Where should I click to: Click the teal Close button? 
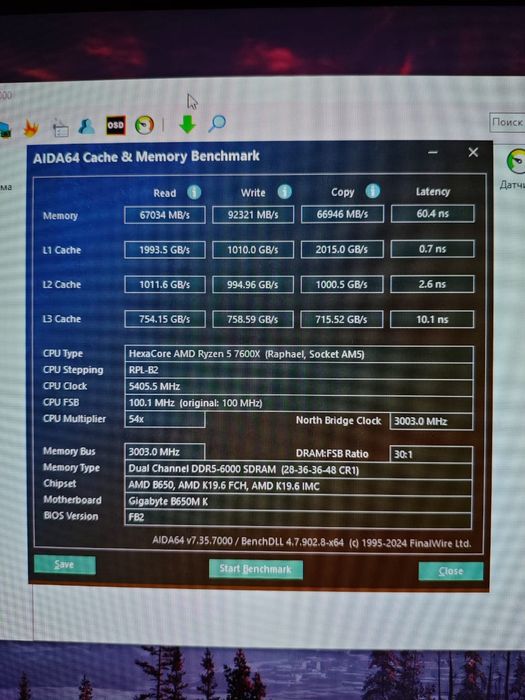451,571
